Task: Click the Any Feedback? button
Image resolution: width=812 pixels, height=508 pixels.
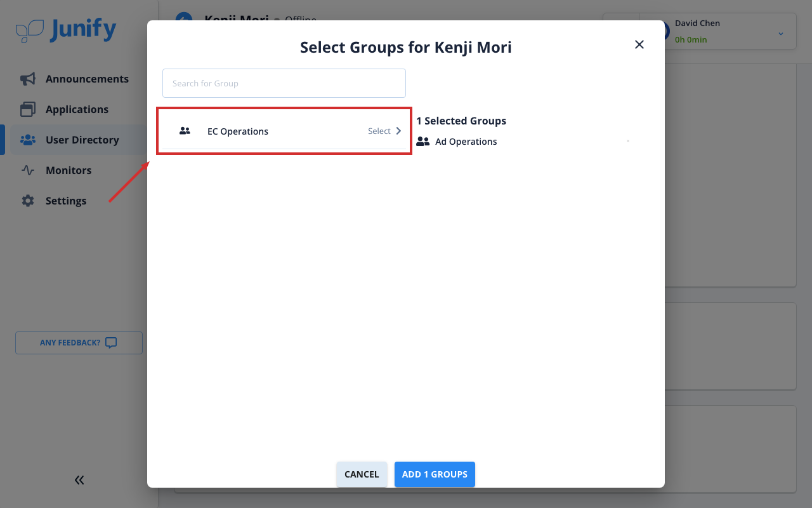Action: (x=79, y=343)
